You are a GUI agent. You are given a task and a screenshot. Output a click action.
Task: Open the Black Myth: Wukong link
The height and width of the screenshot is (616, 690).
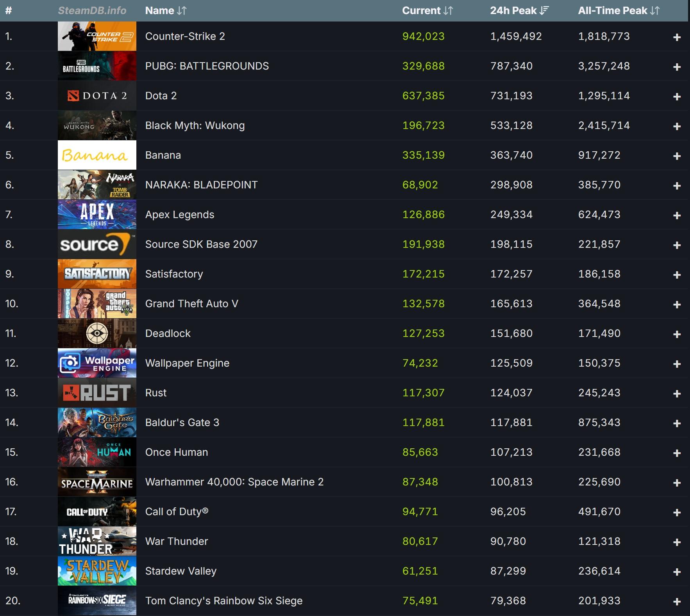[x=195, y=125]
